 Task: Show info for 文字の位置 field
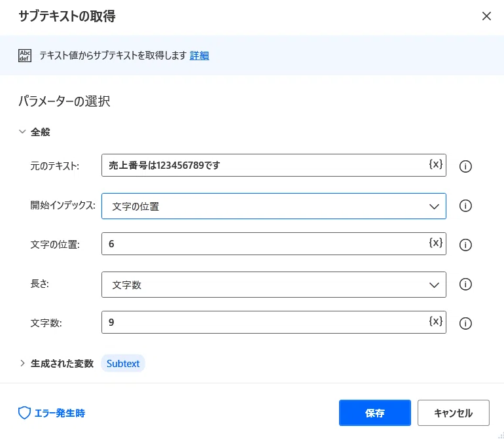pos(465,245)
